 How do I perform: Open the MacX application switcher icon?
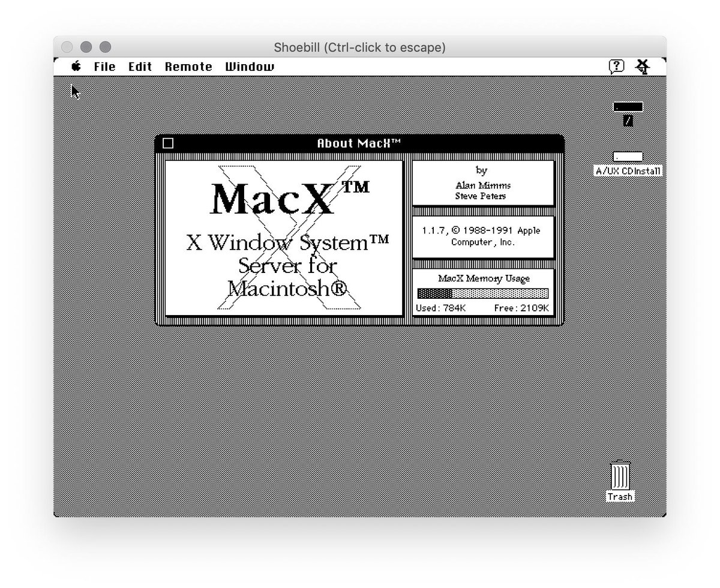pos(643,67)
